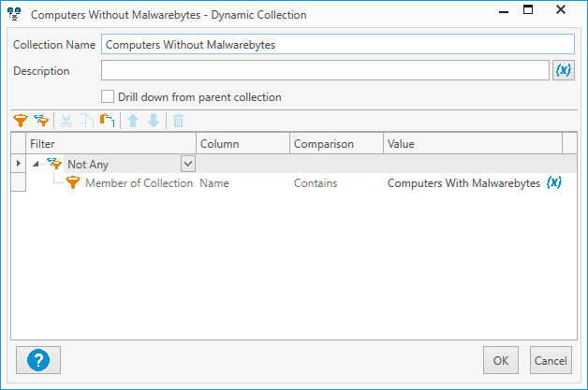Image resolution: width=588 pixels, height=390 pixels.
Task: Click the Column header in grid
Action: 243,143
